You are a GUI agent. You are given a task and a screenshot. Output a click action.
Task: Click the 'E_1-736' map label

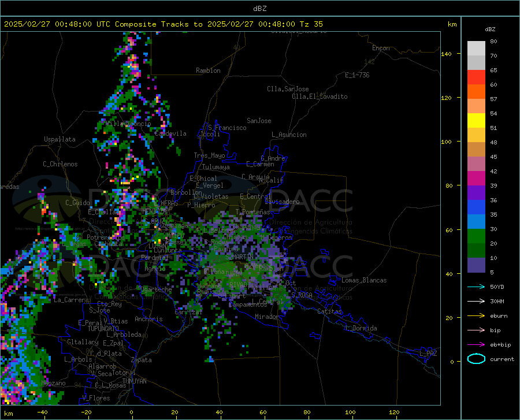[357, 75]
